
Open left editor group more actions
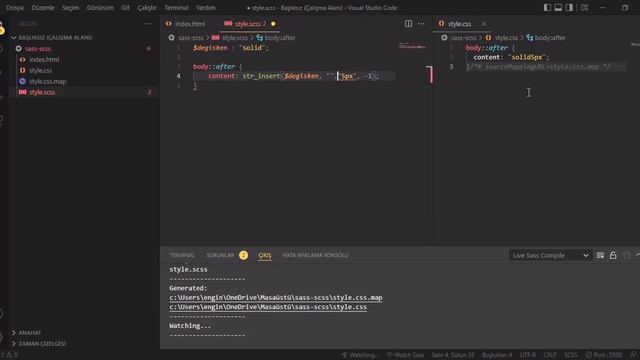point(421,24)
